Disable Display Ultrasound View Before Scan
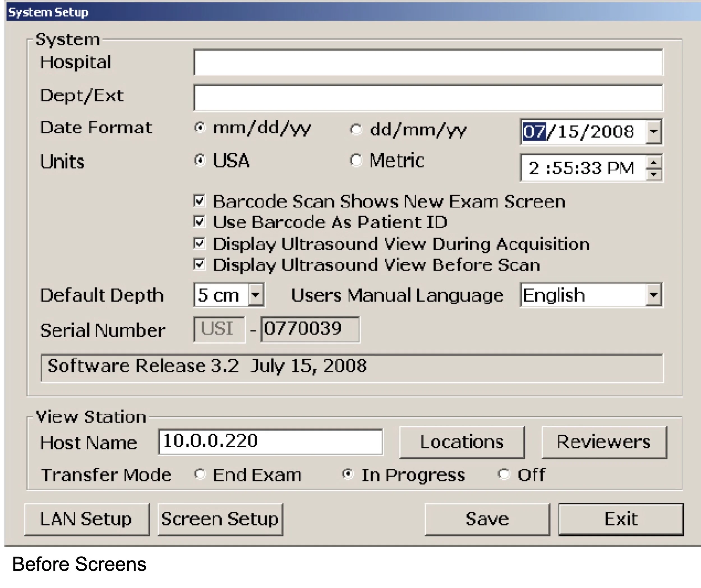Screen dimensions: 701x588 tap(199, 264)
